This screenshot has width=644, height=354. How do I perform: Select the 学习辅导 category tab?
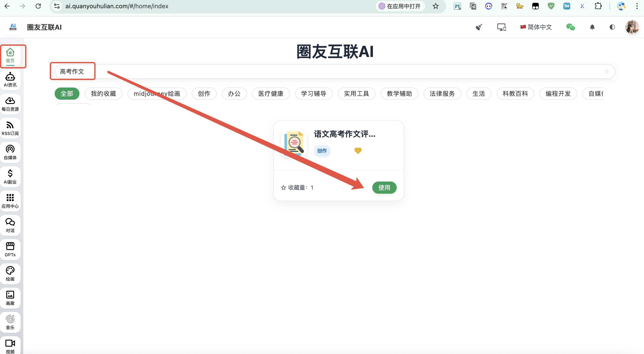pyautogui.click(x=314, y=94)
